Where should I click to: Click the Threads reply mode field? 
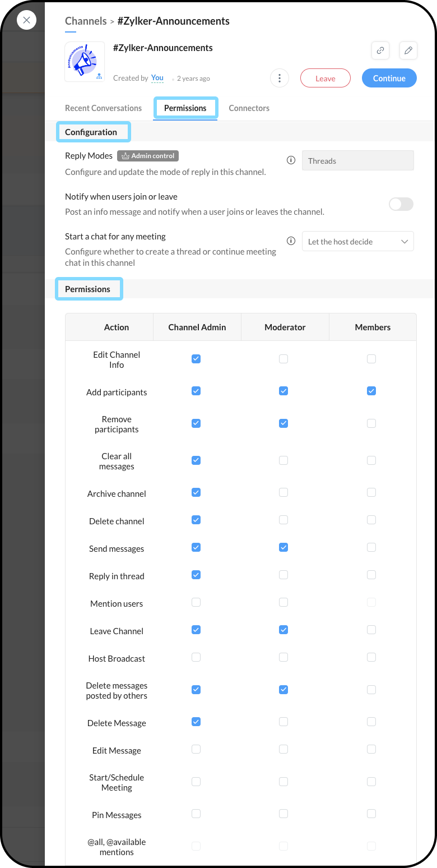tap(357, 161)
